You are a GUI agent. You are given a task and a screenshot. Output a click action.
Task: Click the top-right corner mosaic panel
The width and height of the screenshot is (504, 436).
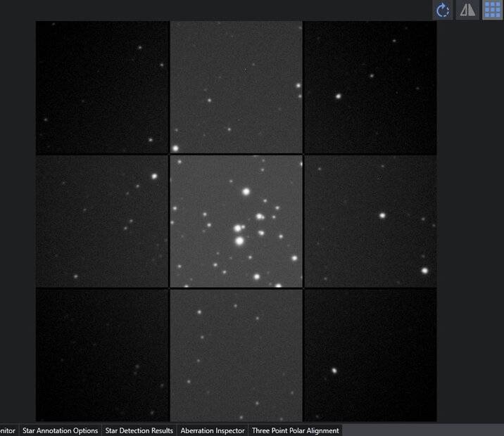(370, 88)
